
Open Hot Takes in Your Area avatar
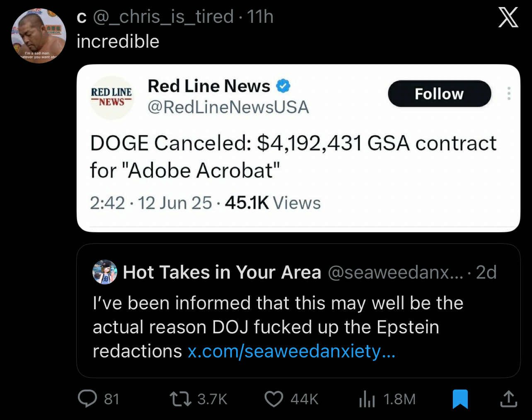tap(104, 272)
